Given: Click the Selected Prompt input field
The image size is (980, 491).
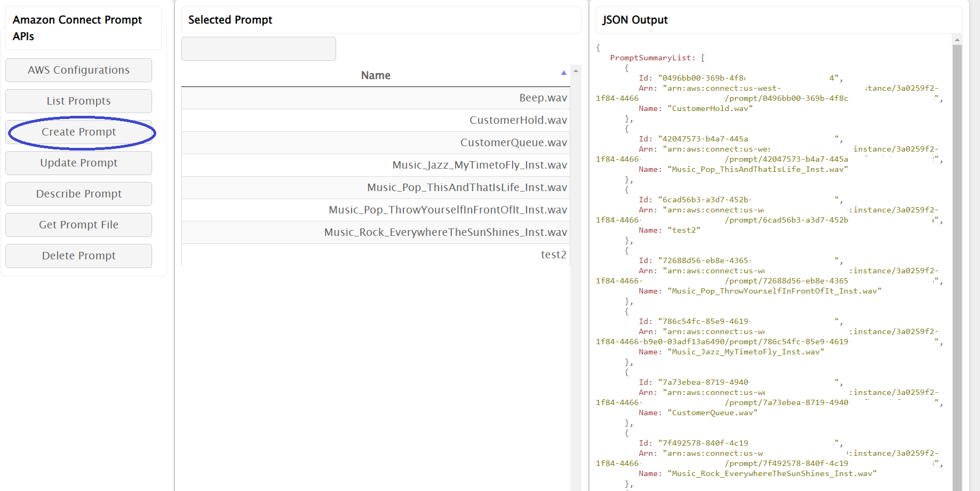Looking at the screenshot, I should [x=259, y=49].
